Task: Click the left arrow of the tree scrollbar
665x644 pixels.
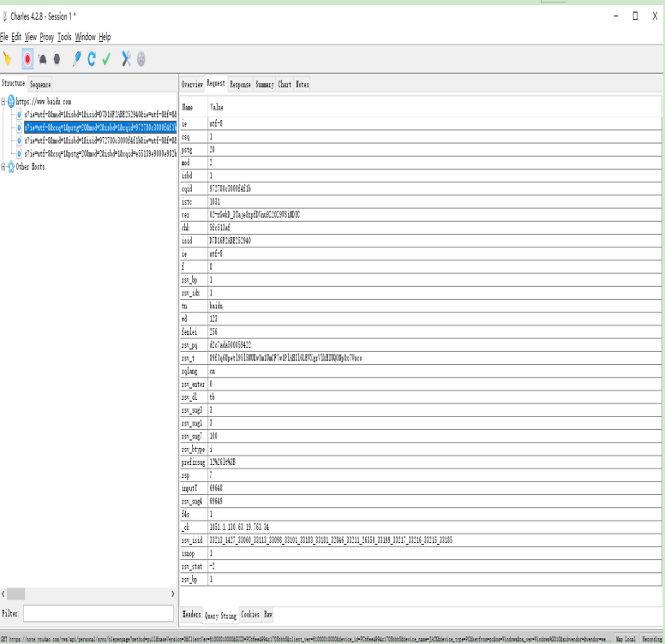Action: pyautogui.click(x=3, y=594)
